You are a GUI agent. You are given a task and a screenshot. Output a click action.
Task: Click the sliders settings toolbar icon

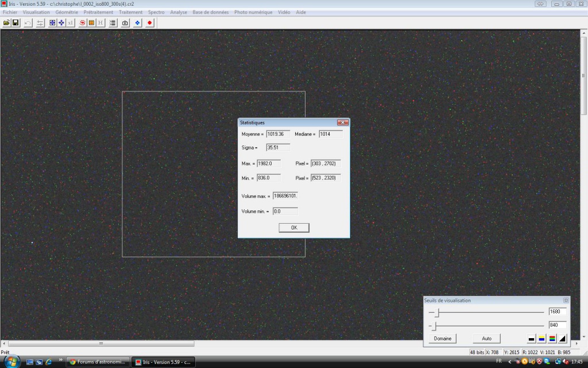pyautogui.click(x=40, y=23)
